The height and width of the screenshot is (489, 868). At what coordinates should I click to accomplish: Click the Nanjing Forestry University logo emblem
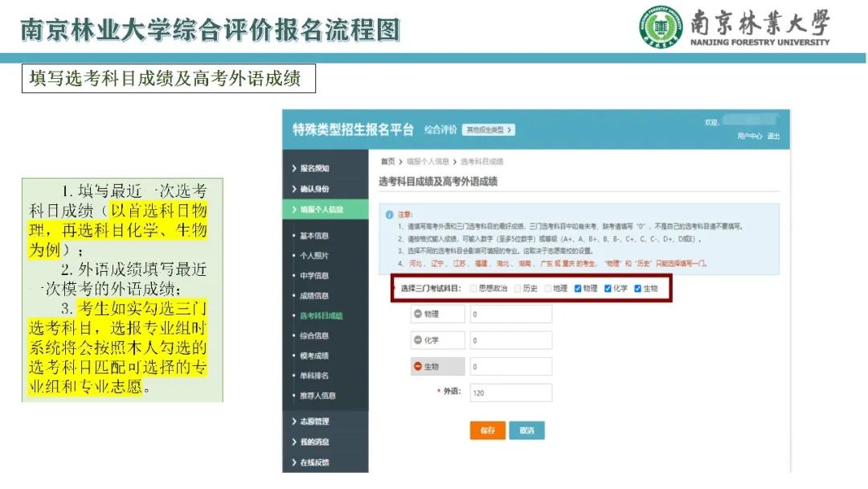click(660, 27)
